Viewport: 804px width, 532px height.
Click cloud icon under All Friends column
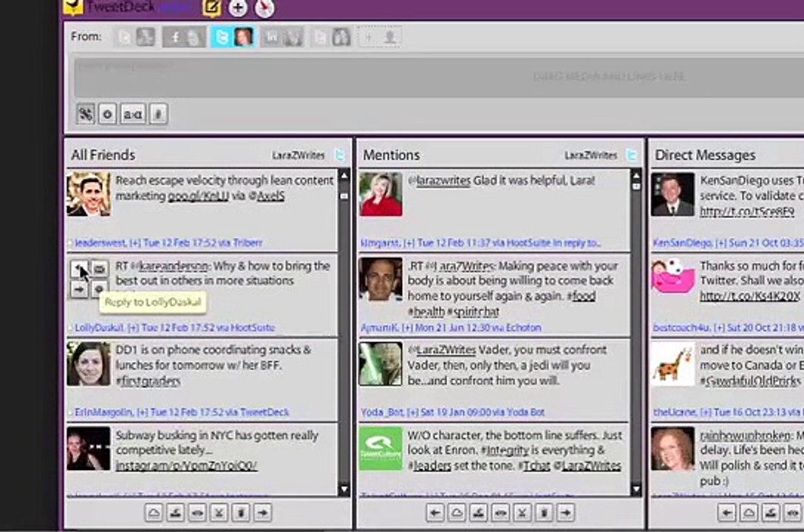154,513
